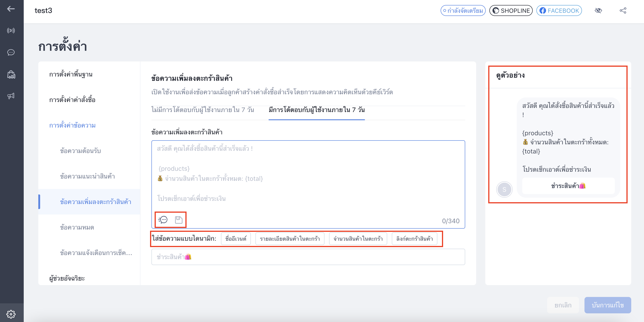Image resolution: width=644 pixels, height=322 pixels.
Task: Open การตั้งค่าคำสั่งซื้อ settings section
Action: pyautogui.click(x=72, y=100)
